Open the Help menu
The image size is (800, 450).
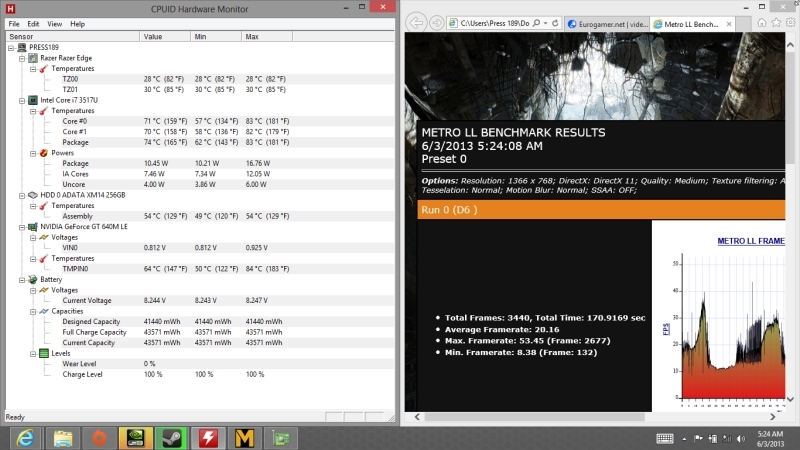point(78,24)
